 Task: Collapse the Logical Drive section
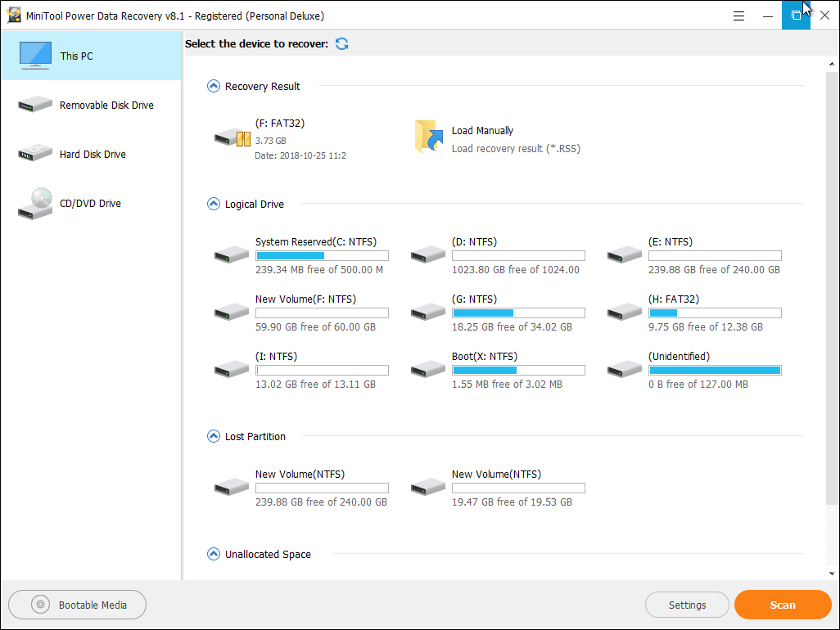pyautogui.click(x=213, y=204)
